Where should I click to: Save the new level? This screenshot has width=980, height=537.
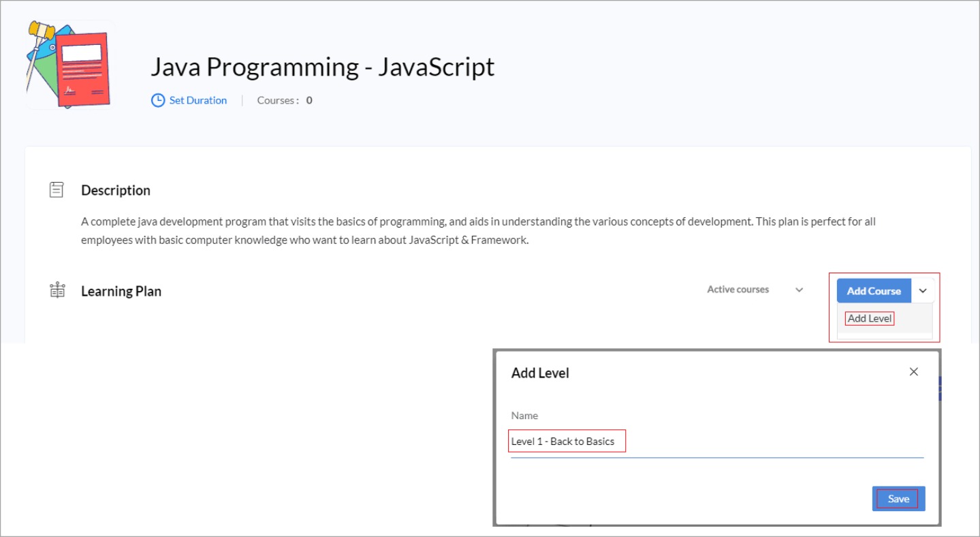898,499
